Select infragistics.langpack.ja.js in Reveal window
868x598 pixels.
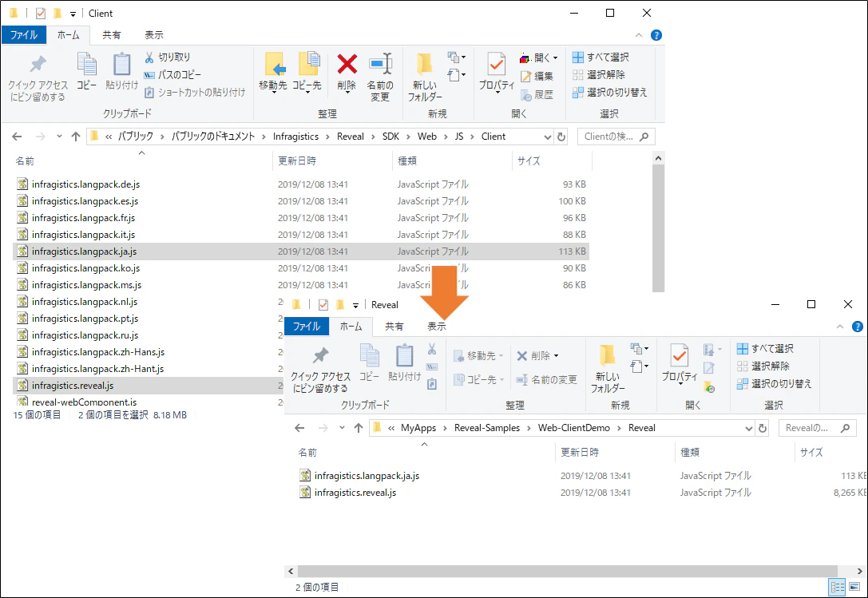(x=367, y=476)
